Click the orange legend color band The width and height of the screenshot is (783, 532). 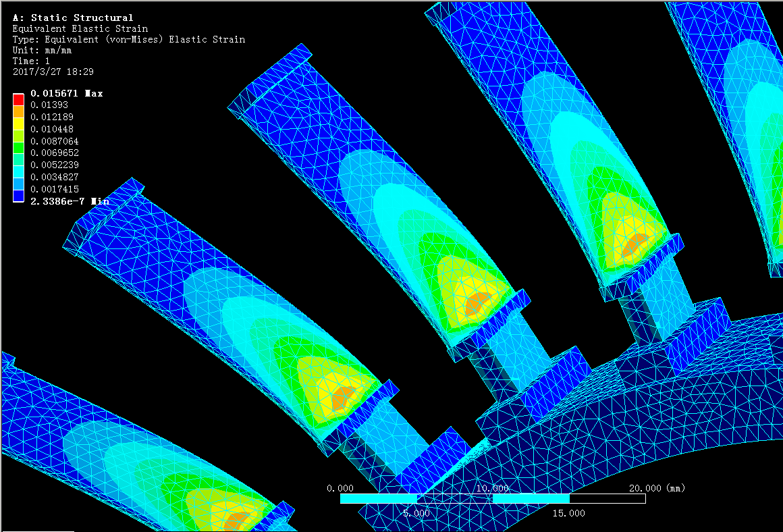pos(18,111)
